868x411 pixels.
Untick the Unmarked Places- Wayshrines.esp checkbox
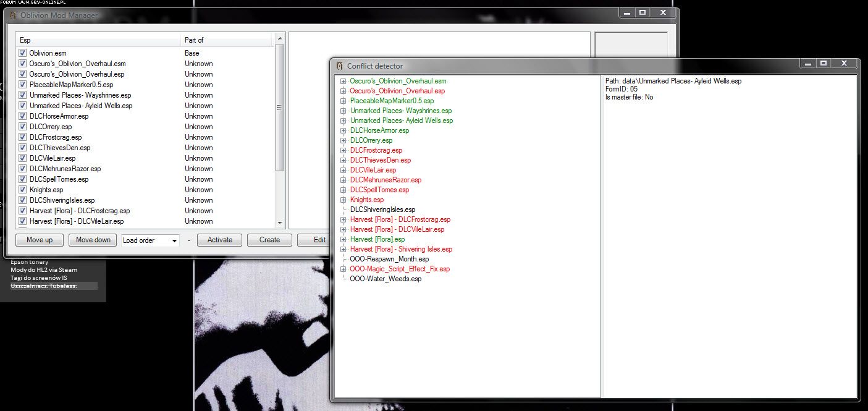[x=22, y=95]
